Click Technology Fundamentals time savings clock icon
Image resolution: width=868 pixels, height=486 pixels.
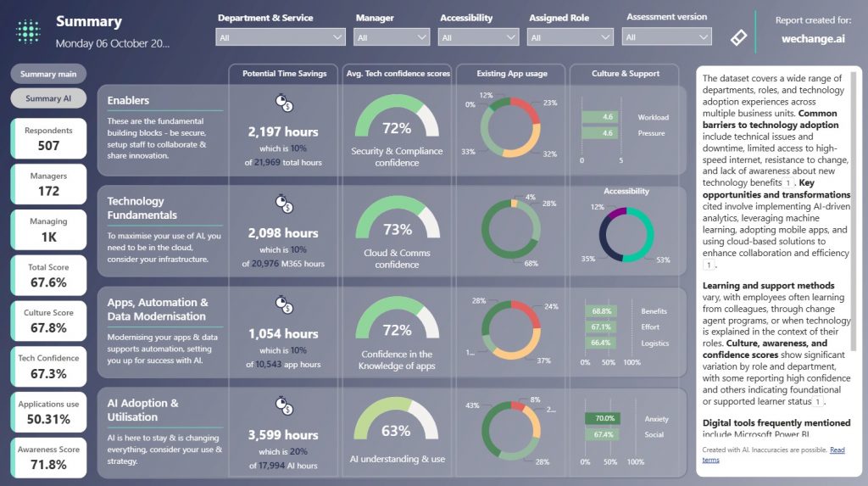point(284,204)
